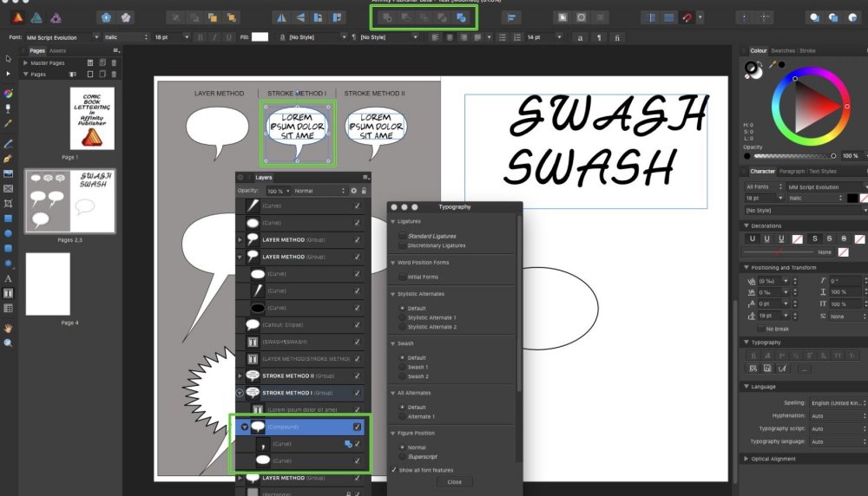
Task: Tick the No break checkbox
Action: [x=760, y=329]
